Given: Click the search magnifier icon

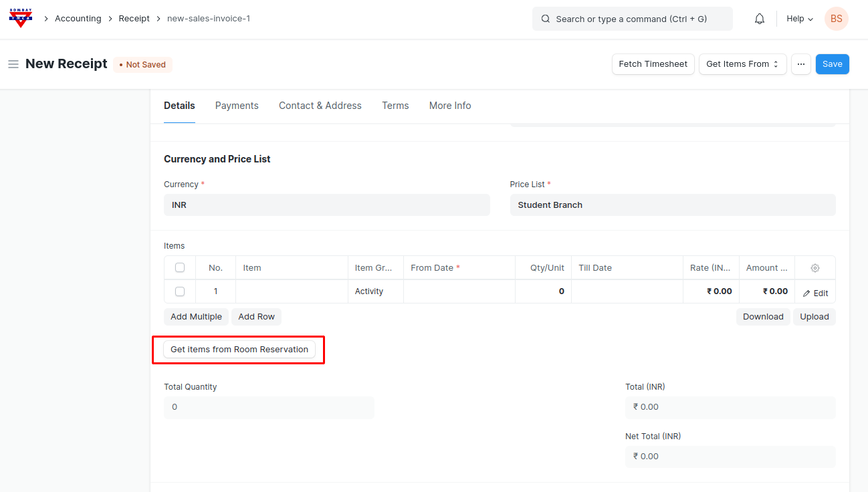Looking at the screenshot, I should pos(546,19).
